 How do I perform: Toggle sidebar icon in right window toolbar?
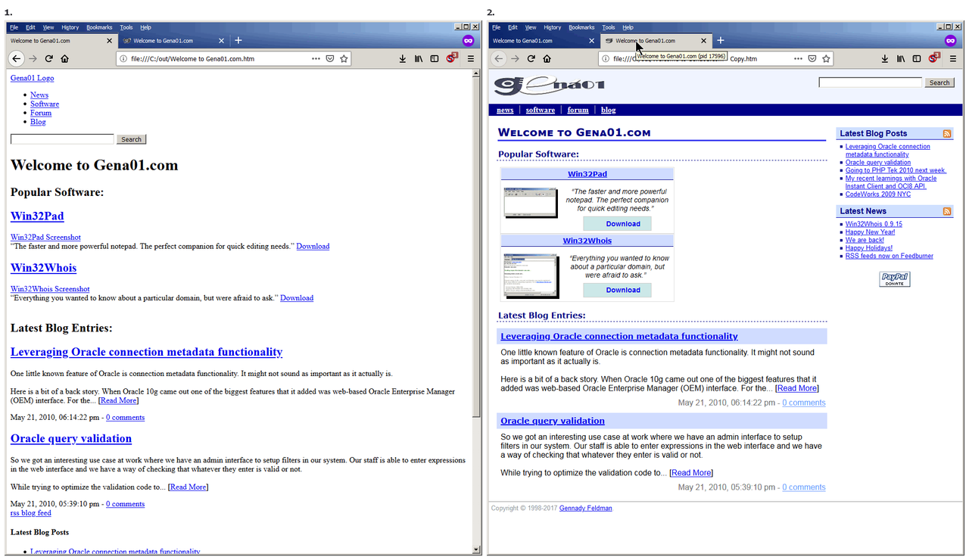(917, 58)
